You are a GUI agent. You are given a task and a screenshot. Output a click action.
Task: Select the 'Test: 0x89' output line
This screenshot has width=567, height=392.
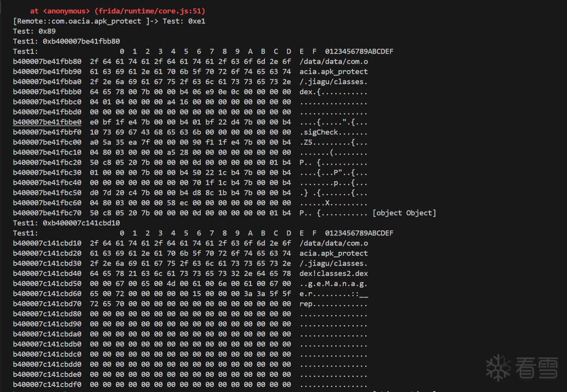34,31
